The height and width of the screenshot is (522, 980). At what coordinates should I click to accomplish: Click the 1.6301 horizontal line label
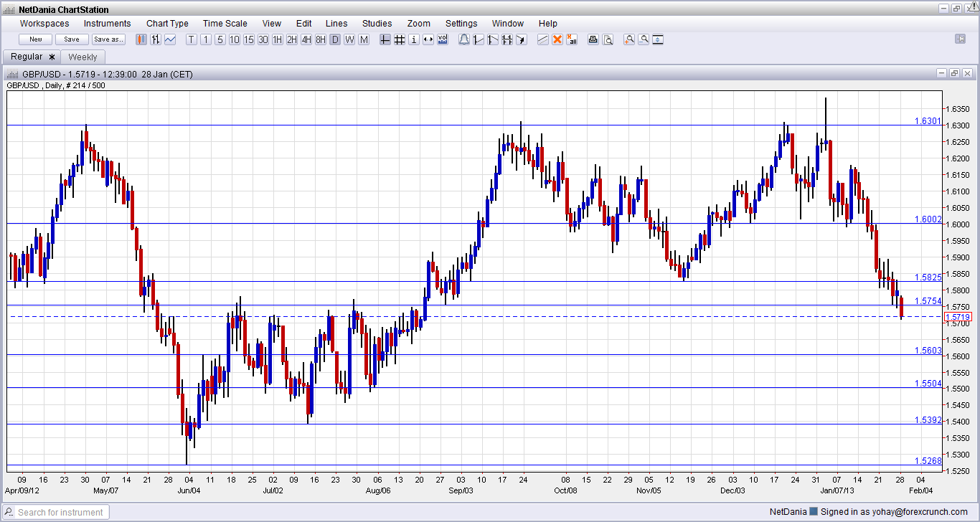(928, 120)
